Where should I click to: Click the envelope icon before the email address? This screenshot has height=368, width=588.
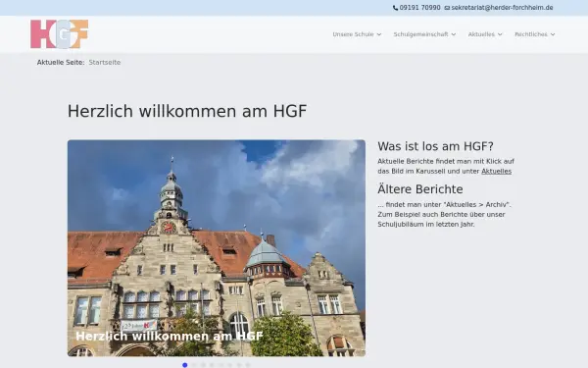click(447, 8)
